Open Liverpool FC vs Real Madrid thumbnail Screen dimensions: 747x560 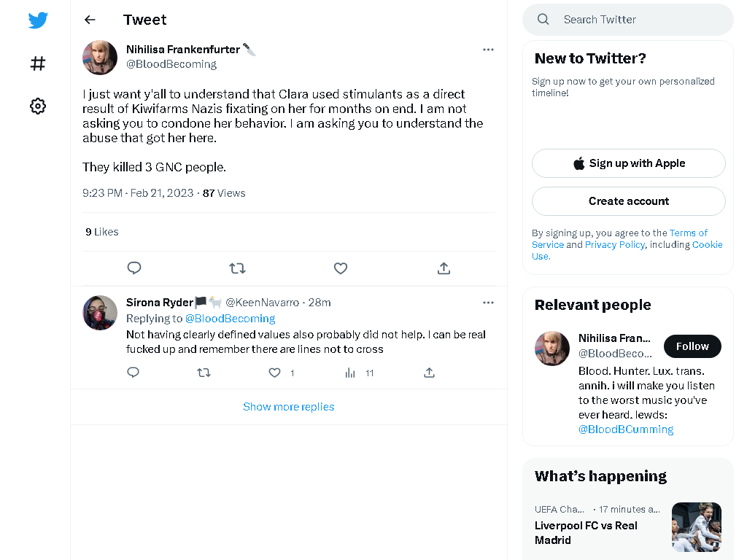click(x=697, y=526)
